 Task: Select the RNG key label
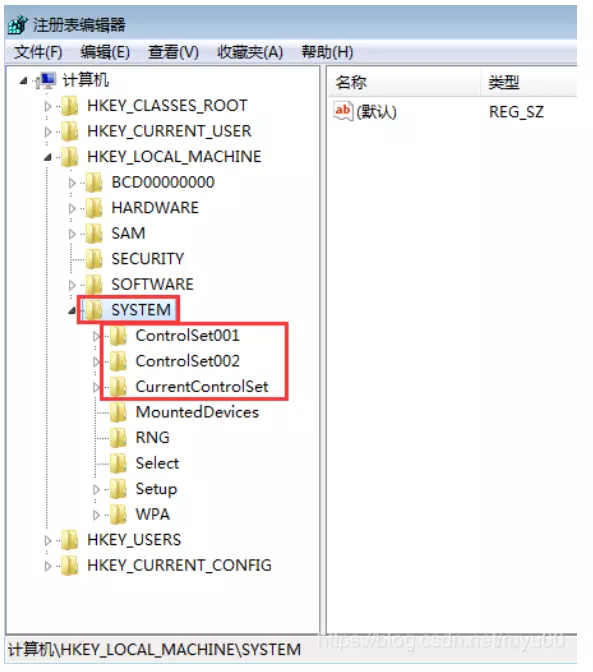(x=153, y=438)
